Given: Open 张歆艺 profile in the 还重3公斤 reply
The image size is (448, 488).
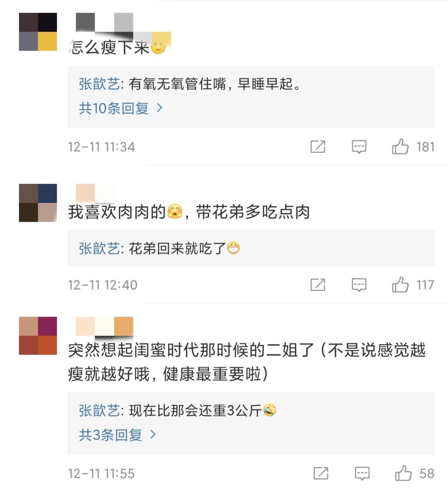Looking at the screenshot, I should (x=99, y=411).
